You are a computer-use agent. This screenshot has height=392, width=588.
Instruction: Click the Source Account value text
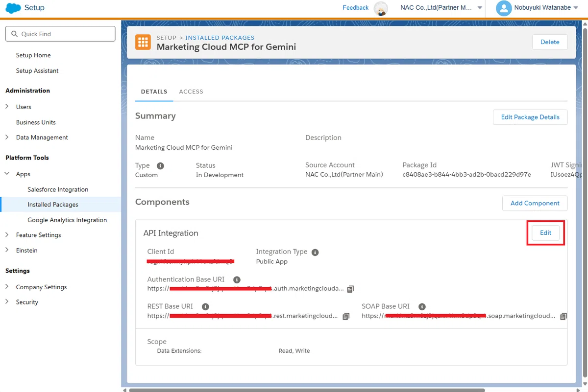pyautogui.click(x=344, y=175)
